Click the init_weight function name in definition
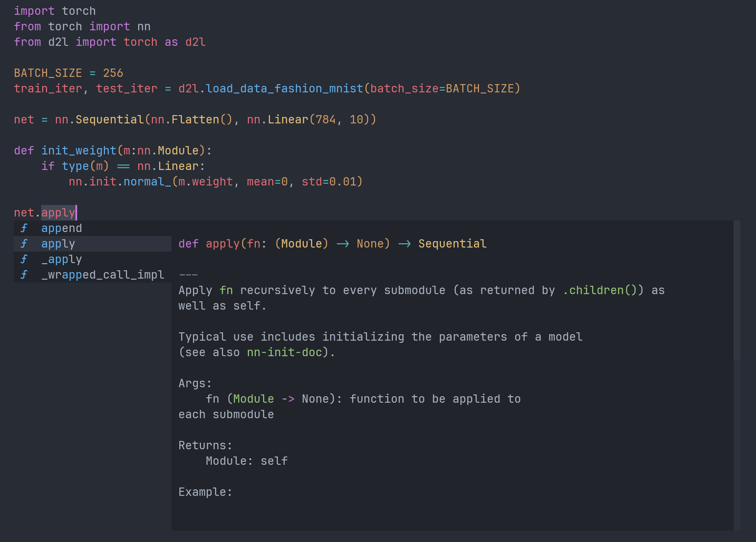 79,151
